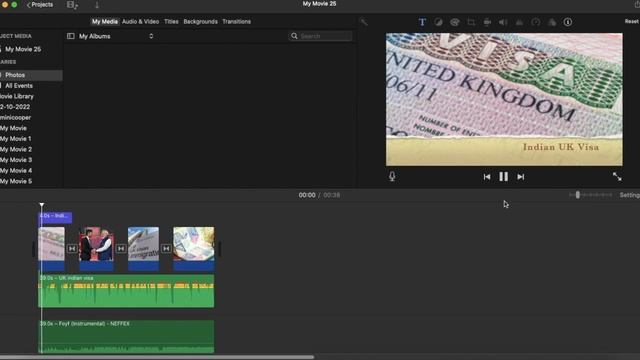This screenshot has height=360, width=640.
Task: Switch to Transitions tab
Action: pyautogui.click(x=236, y=22)
